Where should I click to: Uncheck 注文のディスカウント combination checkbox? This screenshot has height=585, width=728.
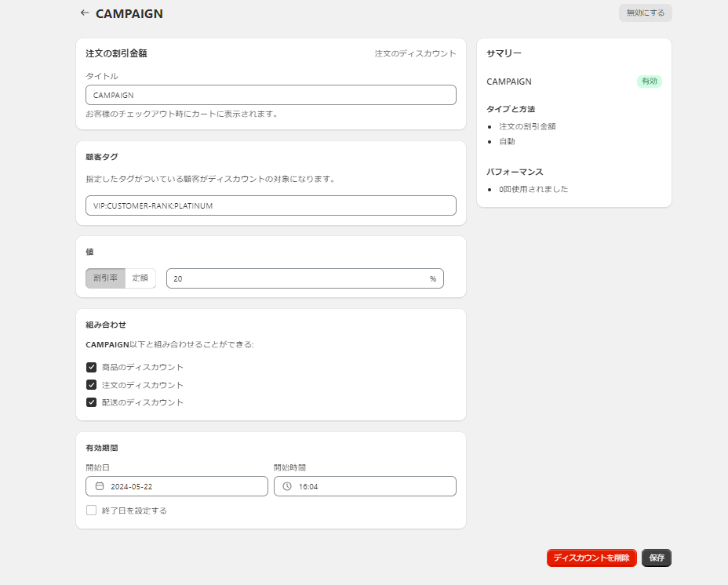[92, 385]
